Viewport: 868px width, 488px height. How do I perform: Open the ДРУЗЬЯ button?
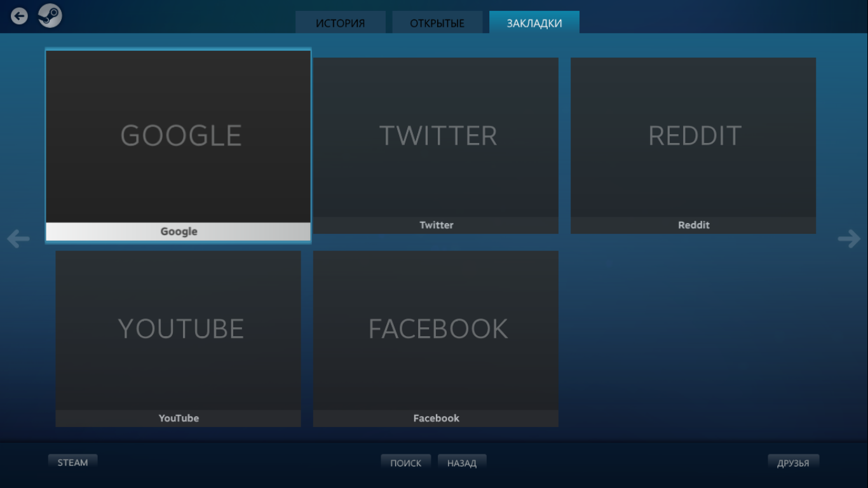tap(794, 463)
